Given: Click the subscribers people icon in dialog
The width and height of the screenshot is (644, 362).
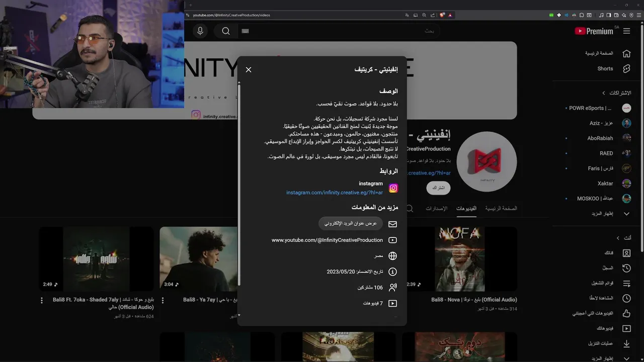Looking at the screenshot, I should pyautogui.click(x=393, y=288).
